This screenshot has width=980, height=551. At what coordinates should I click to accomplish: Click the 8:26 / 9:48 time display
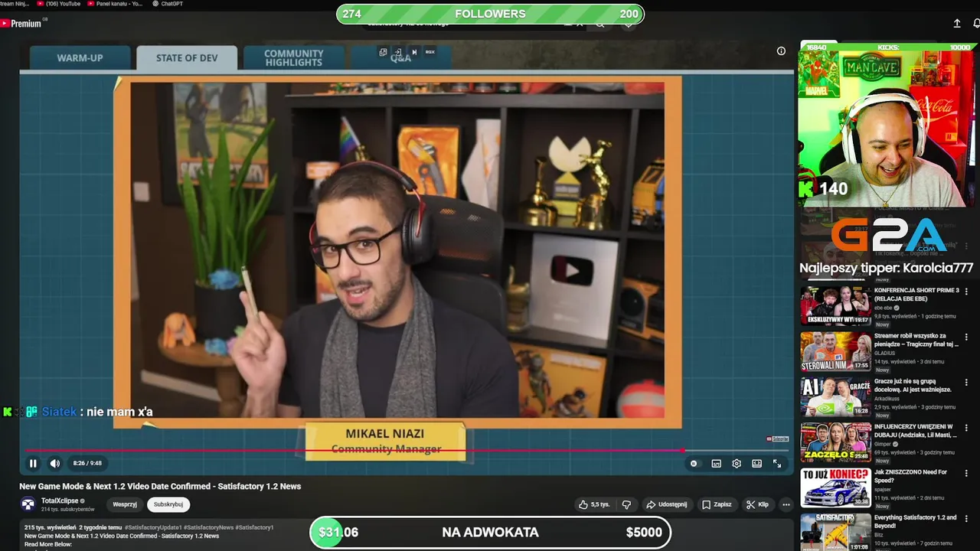tap(87, 463)
